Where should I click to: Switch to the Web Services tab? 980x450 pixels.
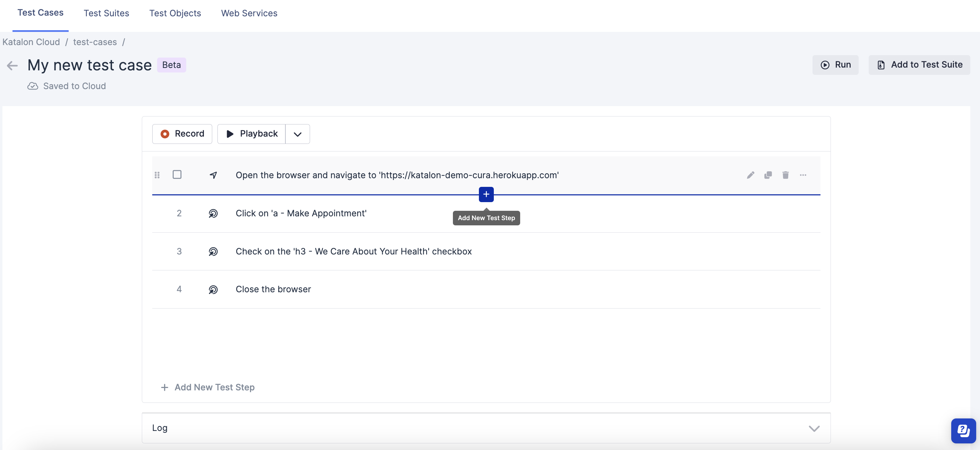pyautogui.click(x=249, y=12)
